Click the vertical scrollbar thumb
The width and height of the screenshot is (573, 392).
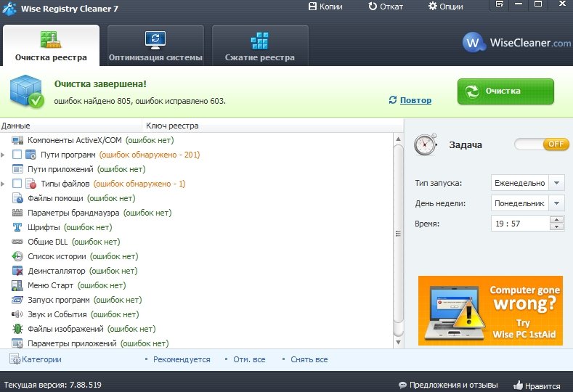[x=398, y=234]
